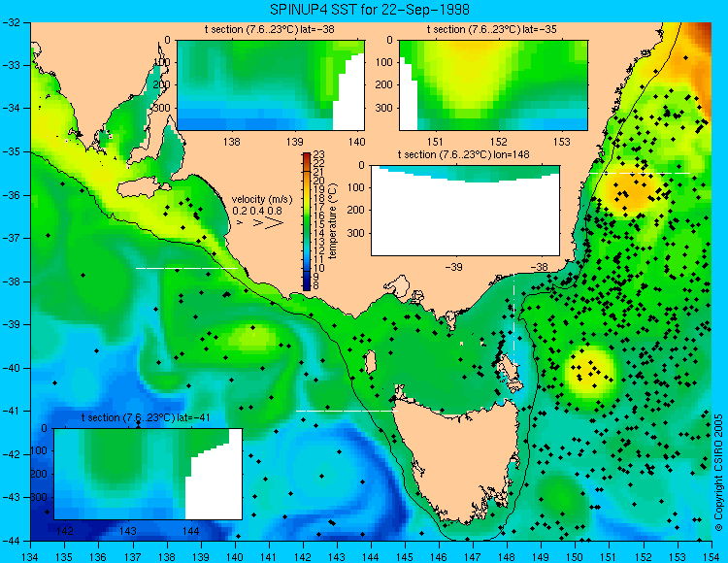The width and height of the screenshot is (728, 563).
Task: Click the 'lat=-38' section title
Action: click(x=269, y=30)
